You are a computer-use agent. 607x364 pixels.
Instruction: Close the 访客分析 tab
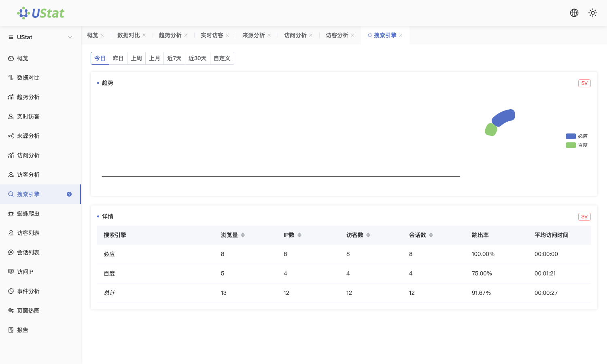[x=352, y=35]
